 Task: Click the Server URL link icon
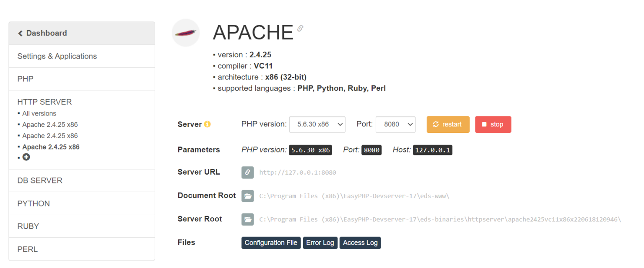247,173
